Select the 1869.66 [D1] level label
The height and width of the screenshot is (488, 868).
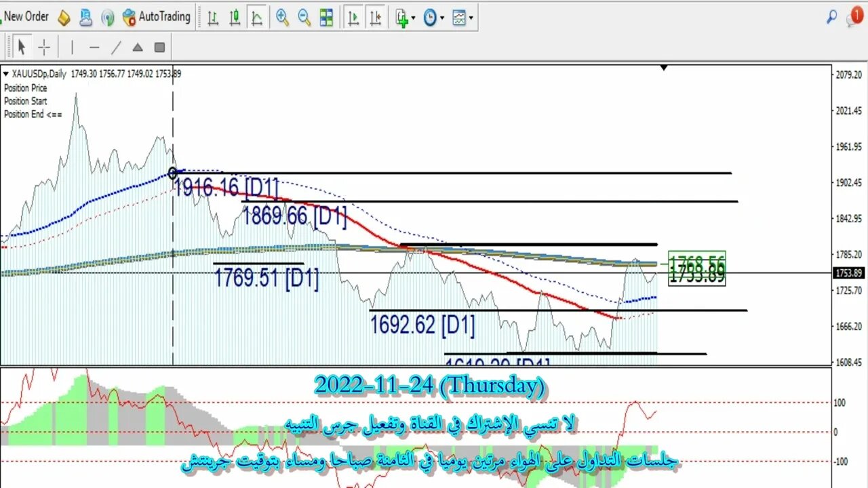coord(294,216)
